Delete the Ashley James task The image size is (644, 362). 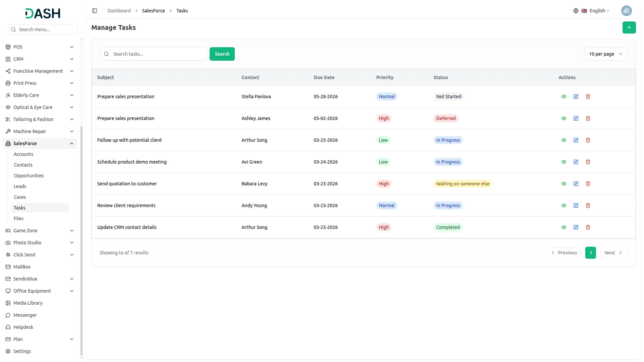(x=588, y=118)
